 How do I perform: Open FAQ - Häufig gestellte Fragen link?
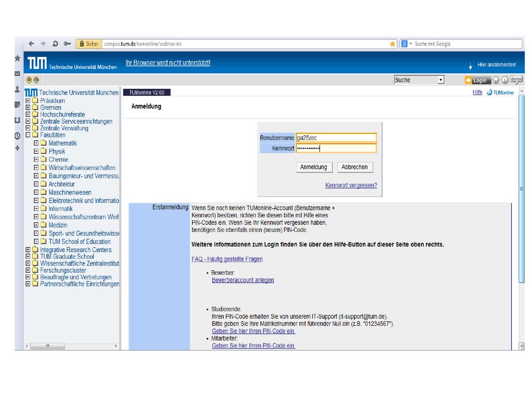(x=227, y=259)
